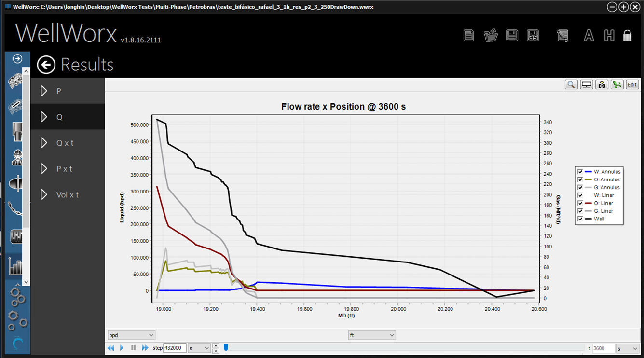Select the P results item
Image resolution: width=644 pixels, height=358 pixels.
pyautogui.click(x=59, y=91)
